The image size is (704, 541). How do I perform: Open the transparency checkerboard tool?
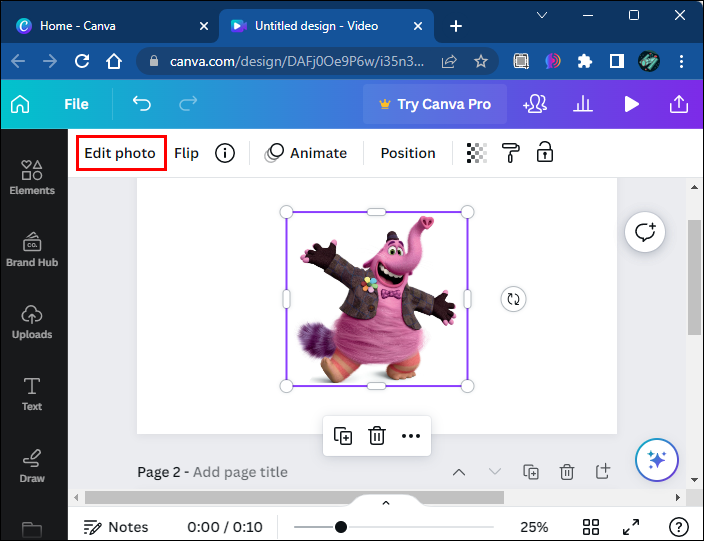[x=477, y=153]
